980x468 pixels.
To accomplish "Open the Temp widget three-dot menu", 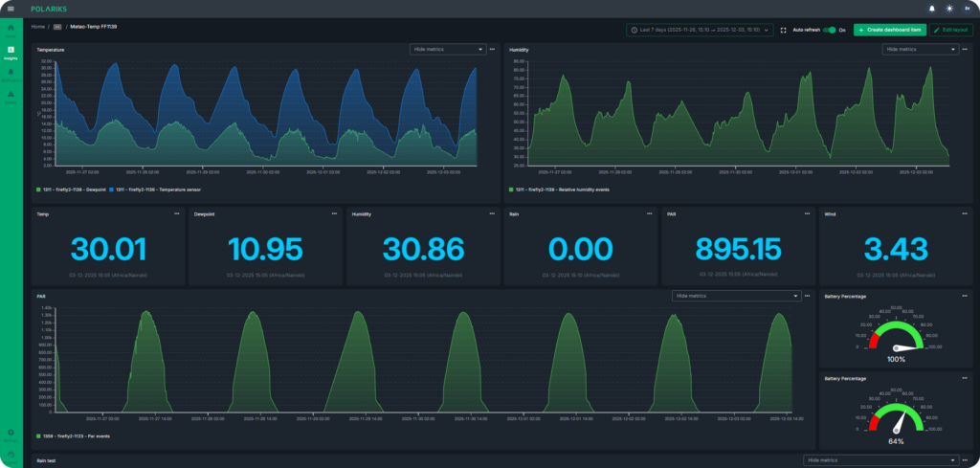I will 176,214.
